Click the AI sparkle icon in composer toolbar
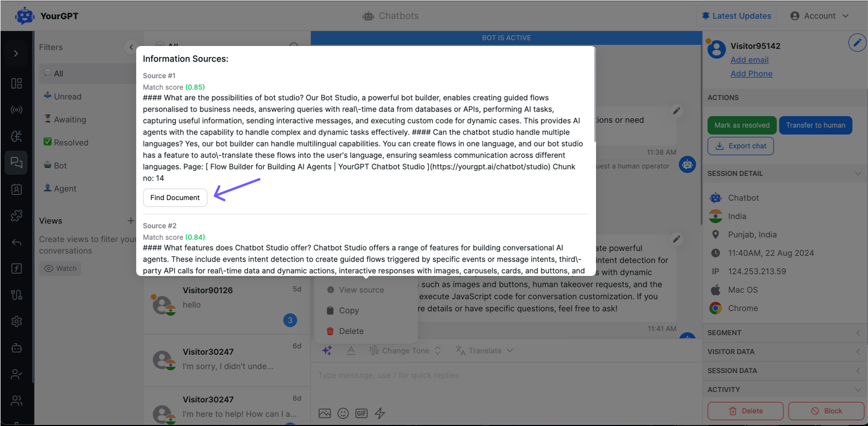868x426 pixels. pos(327,351)
